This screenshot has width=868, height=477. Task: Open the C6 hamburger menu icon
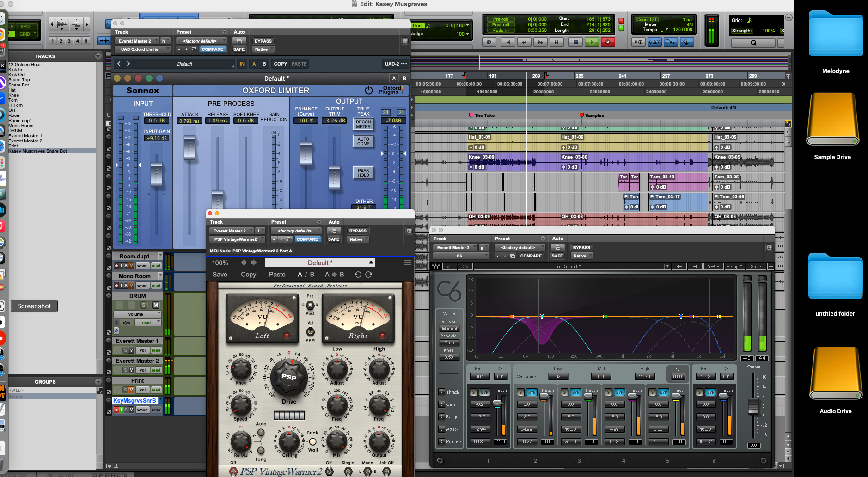tap(770, 266)
